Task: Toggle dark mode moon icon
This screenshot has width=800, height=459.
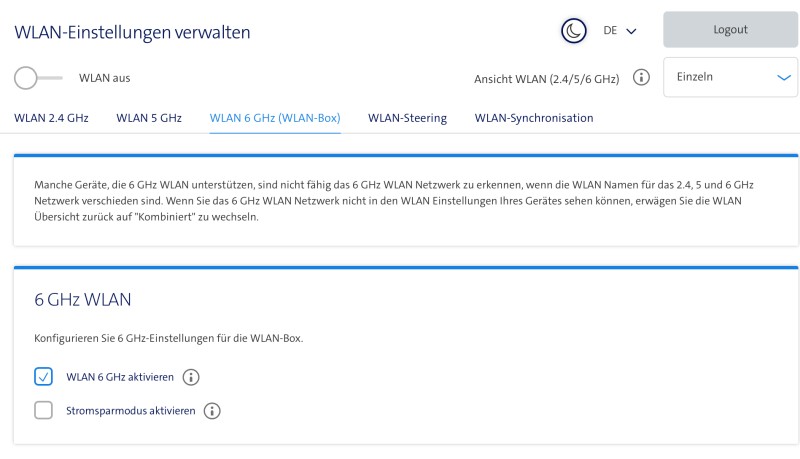Action: click(573, 31)
